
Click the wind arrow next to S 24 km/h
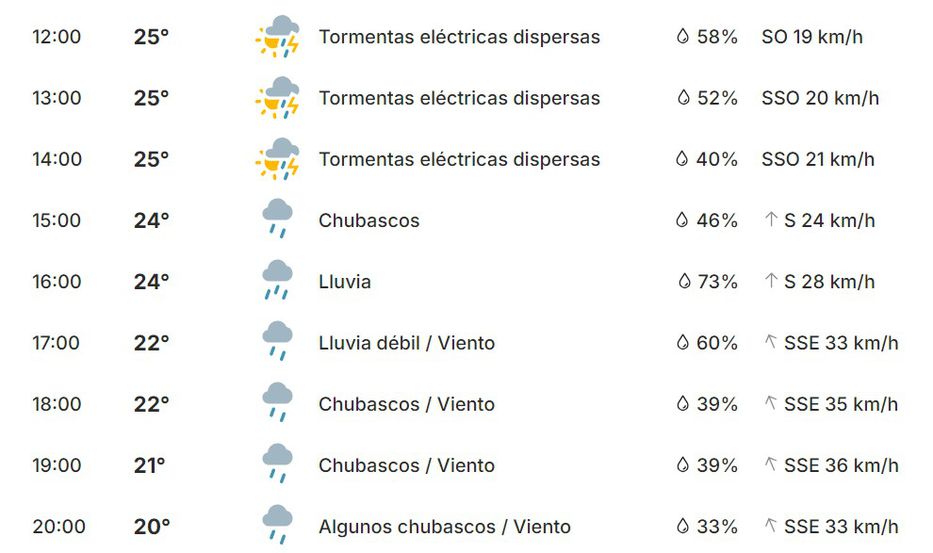tap(771, 220)
